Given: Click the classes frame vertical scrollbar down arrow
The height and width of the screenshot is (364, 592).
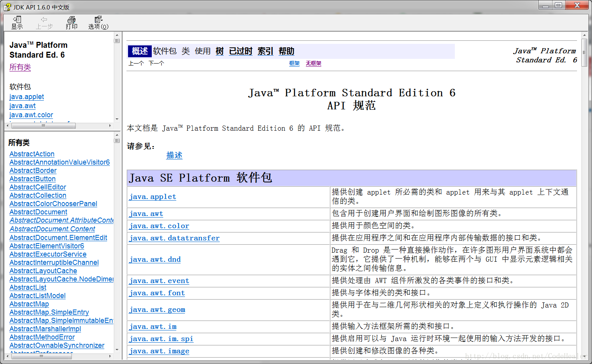Looking at the screenshot, I should pos(117,350).
